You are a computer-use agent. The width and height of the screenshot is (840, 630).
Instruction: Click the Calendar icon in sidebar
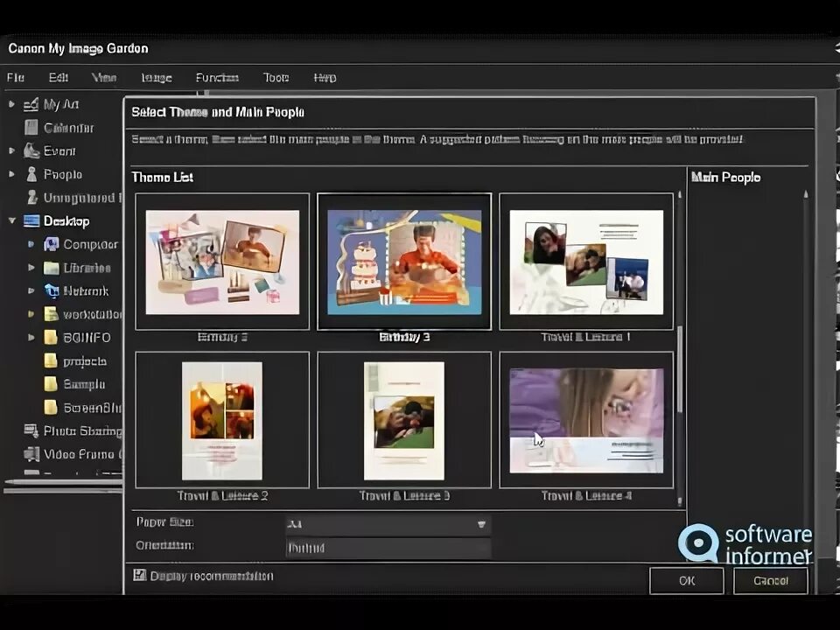(x=31, y=128)
